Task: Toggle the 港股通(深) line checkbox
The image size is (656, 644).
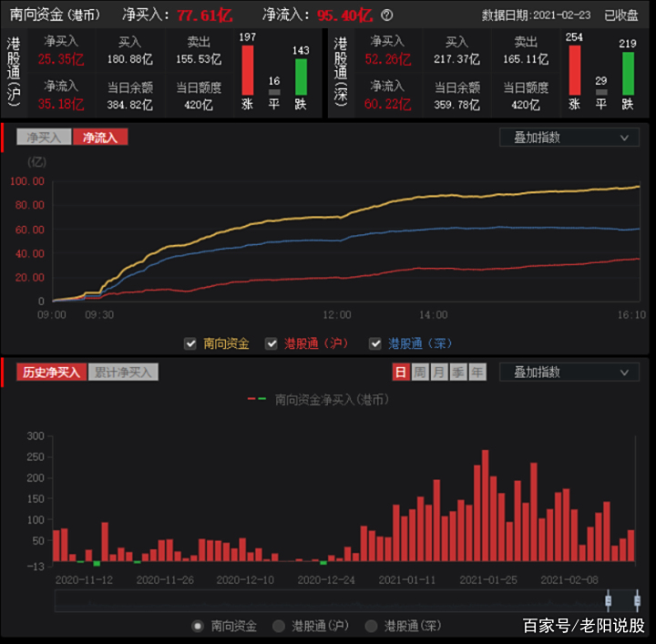Action: 375,343
